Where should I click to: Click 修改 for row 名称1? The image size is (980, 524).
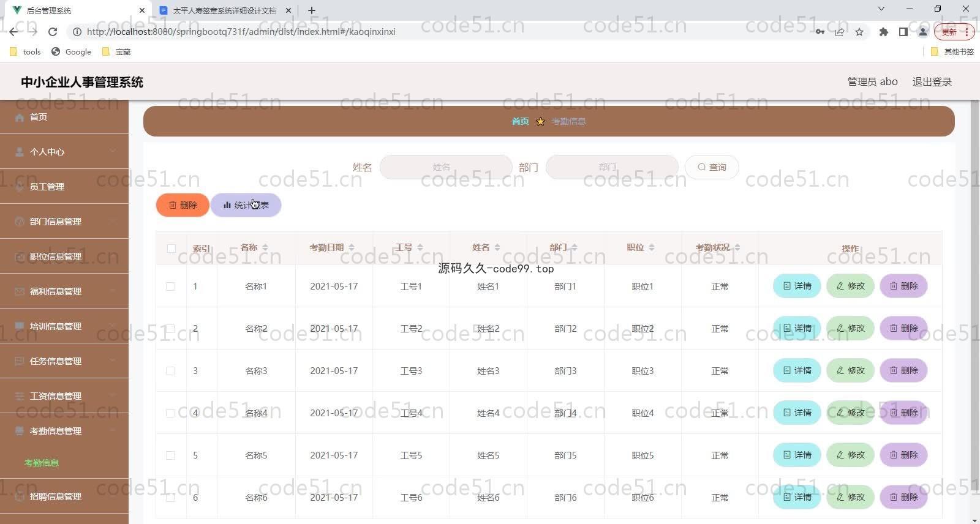tap(850, 286)
